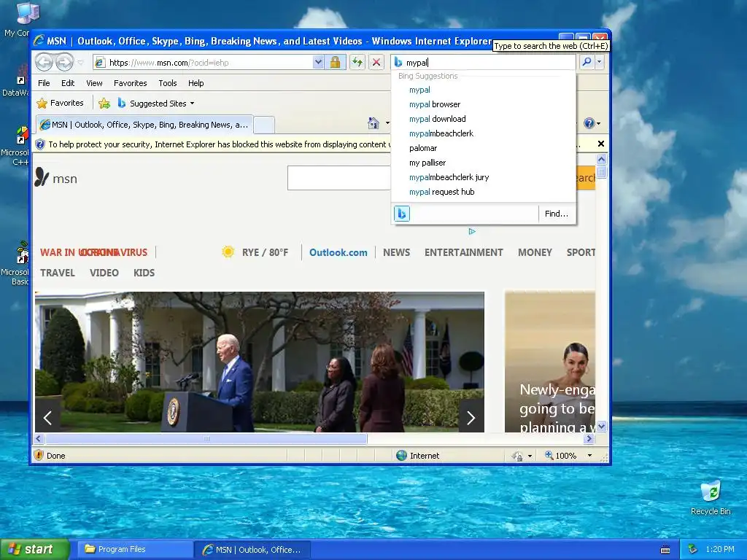Viewport: 747px width, 560px height.
Task: Click the Bing icon in search box
Action: (398, 63)
